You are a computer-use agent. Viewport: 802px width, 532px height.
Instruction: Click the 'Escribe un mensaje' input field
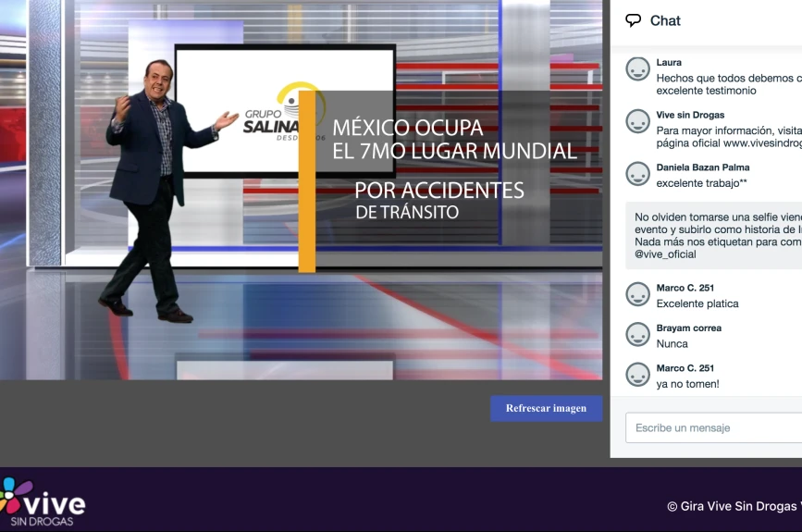(713, 427)
